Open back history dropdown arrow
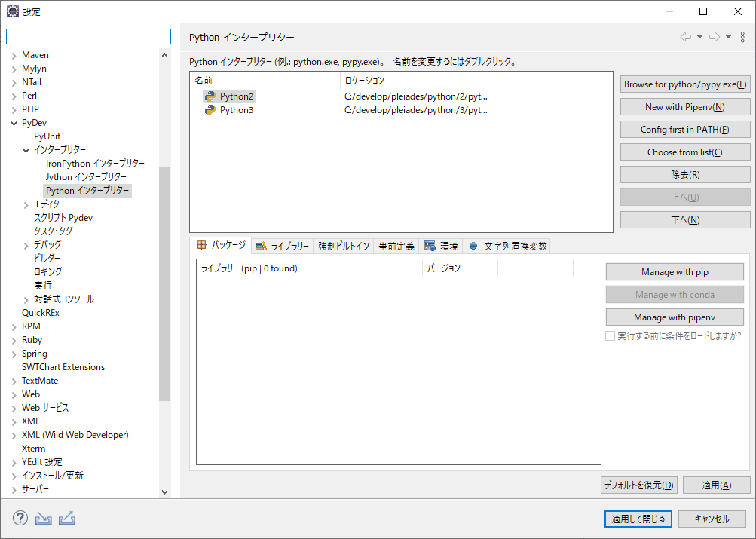This screenshot has width=756, height=539. 699,37
